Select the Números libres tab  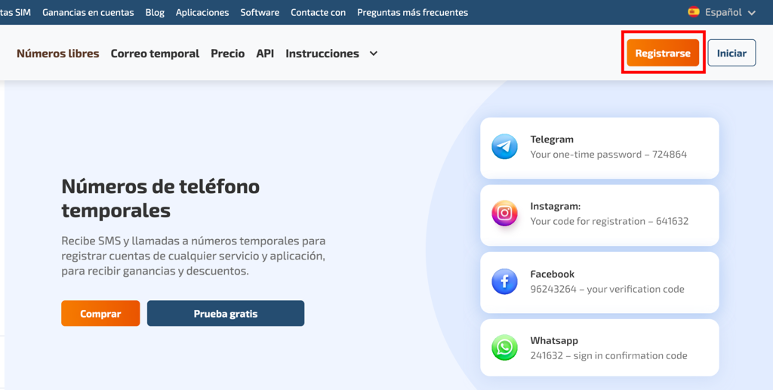click(x=58, y=53)
